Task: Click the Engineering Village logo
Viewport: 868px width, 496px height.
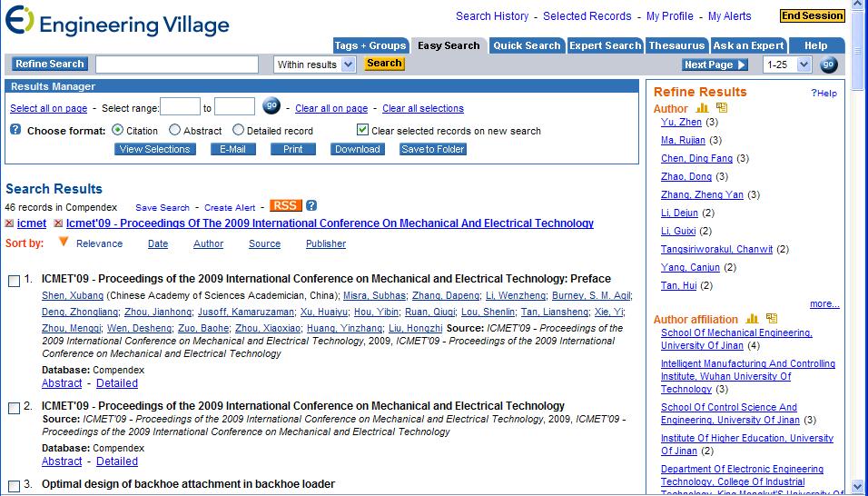Action: pyautogui.click(x=117, y=21)
